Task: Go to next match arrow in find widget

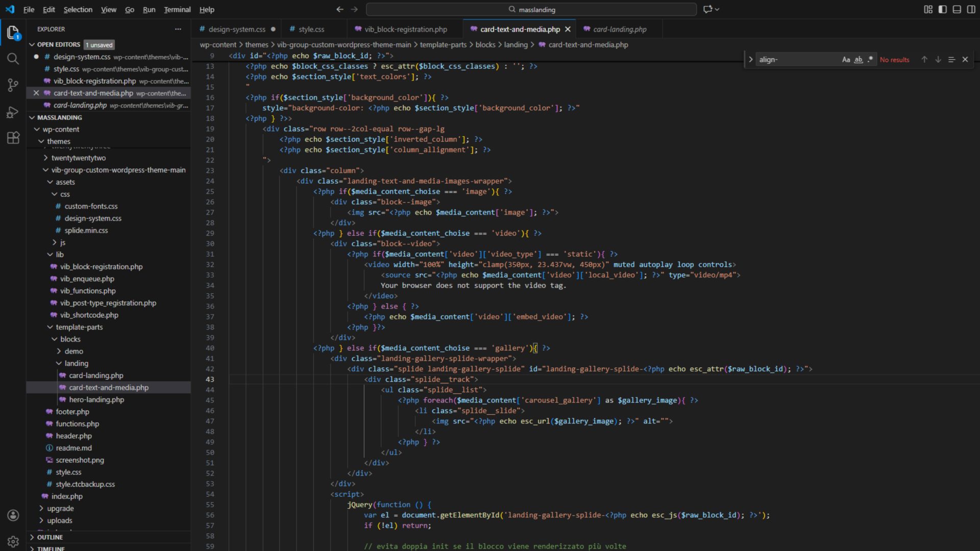Action: (938, 60)
